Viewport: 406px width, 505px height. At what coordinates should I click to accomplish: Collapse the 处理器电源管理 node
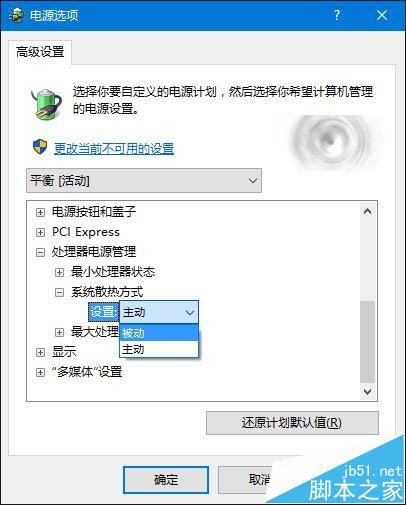click(40, 252)
